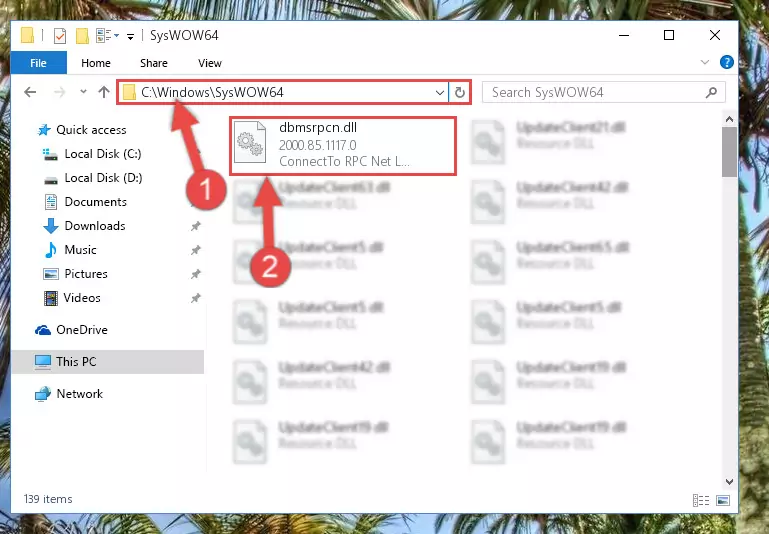769x534 pixels.
Task: Click the pin icon next to Music
Action: [196, 250]
